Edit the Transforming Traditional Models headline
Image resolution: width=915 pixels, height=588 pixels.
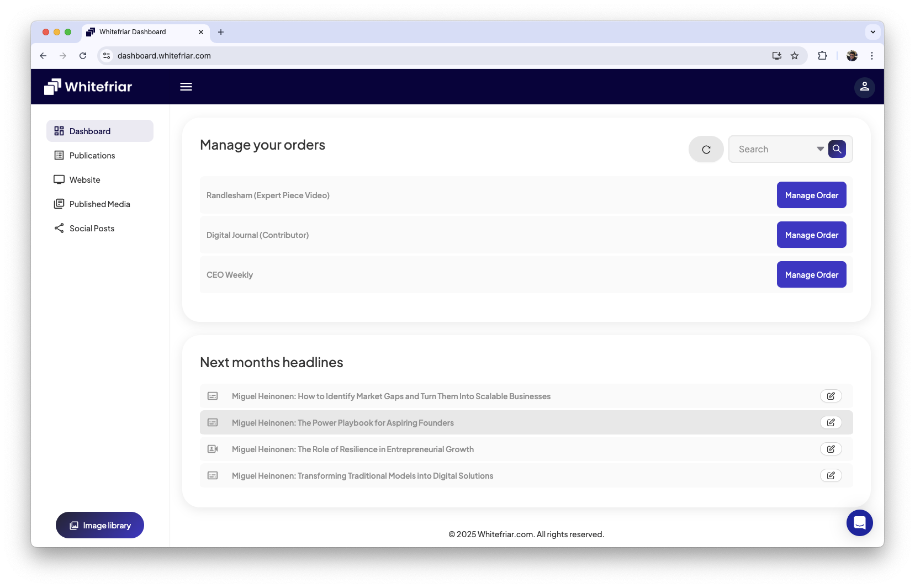pos(831,476)
